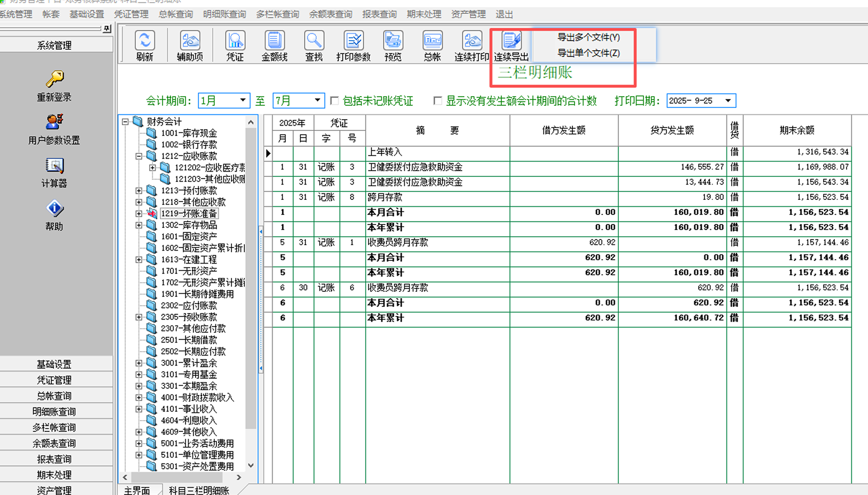This screenshot has width=868, height=495.
Task: Select the 1219-坏账准备 tree item
Action: point(189,213)
